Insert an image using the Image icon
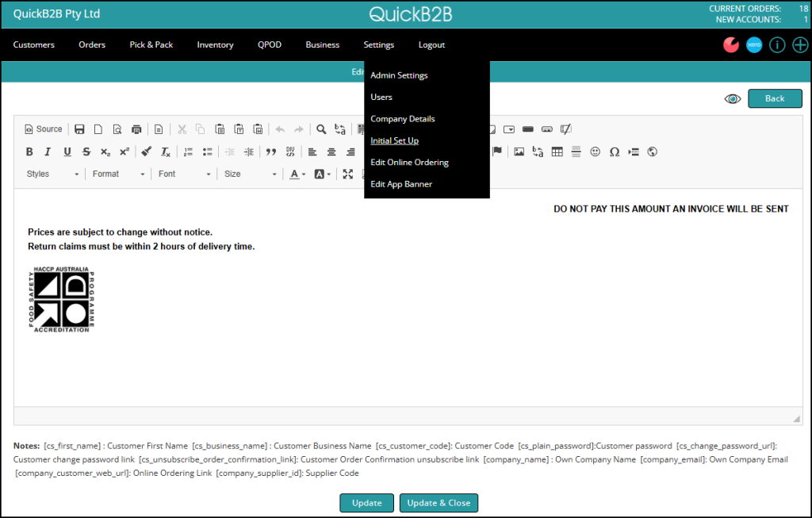 click(519, 152)
